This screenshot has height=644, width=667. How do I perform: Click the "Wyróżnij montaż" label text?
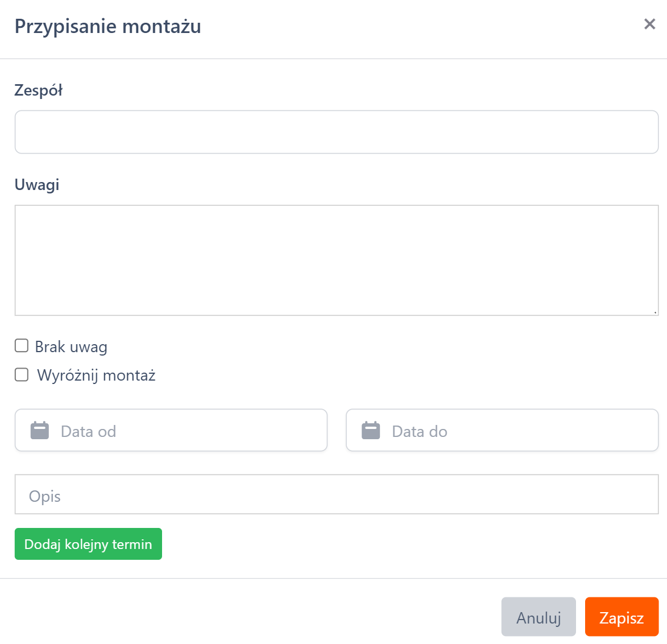96,375
